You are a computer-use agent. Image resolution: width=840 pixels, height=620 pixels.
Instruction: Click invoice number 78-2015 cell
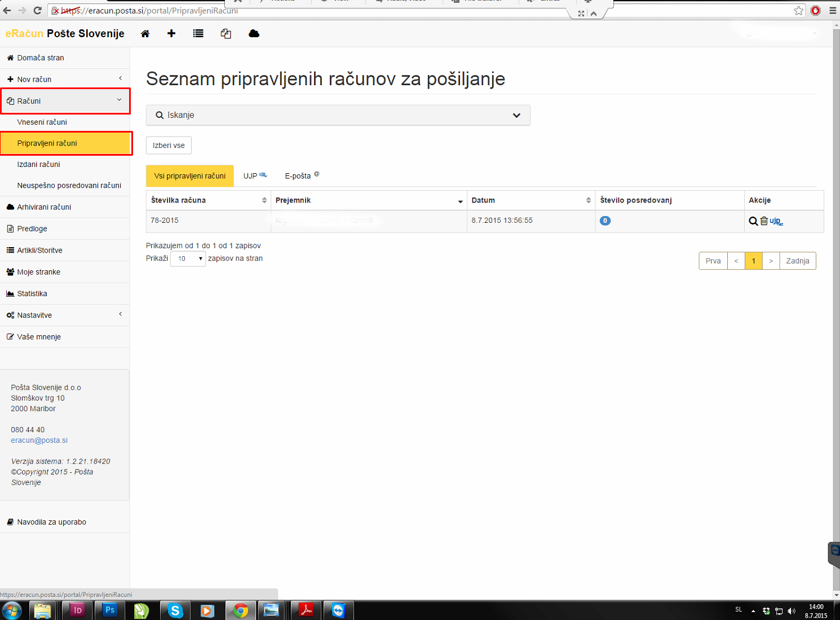point(208,221)
